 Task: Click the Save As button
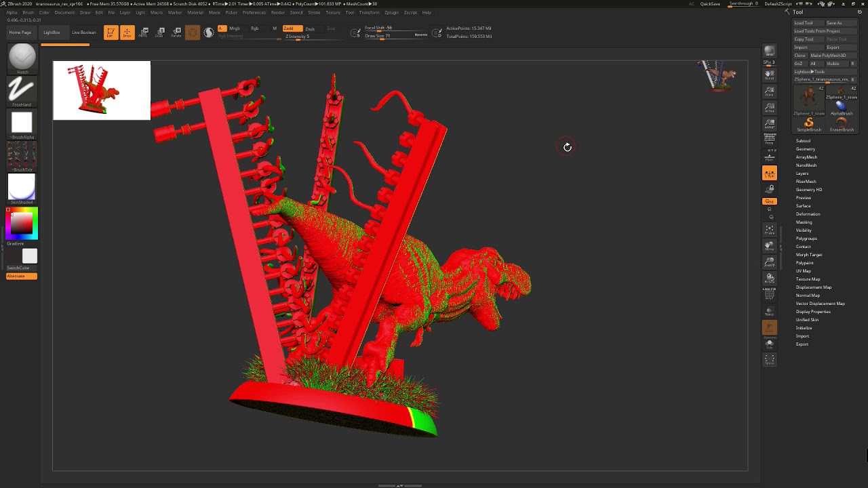842,23
